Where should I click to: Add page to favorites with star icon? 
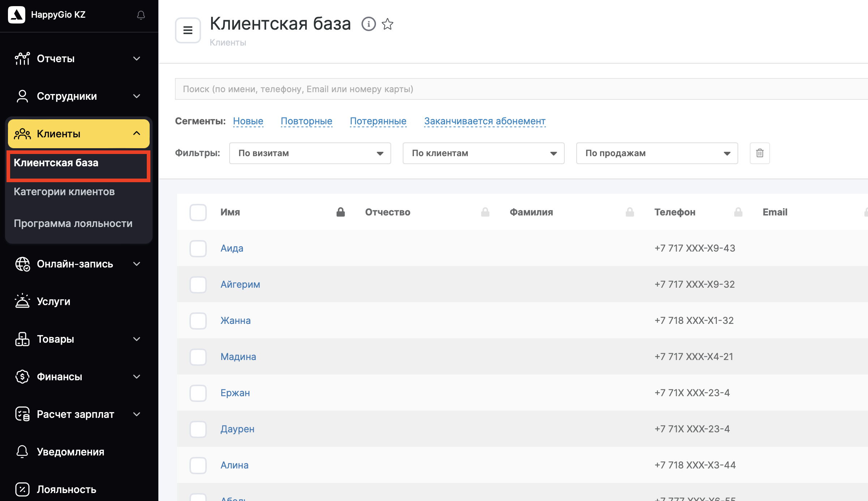click(x=388, y=24)
